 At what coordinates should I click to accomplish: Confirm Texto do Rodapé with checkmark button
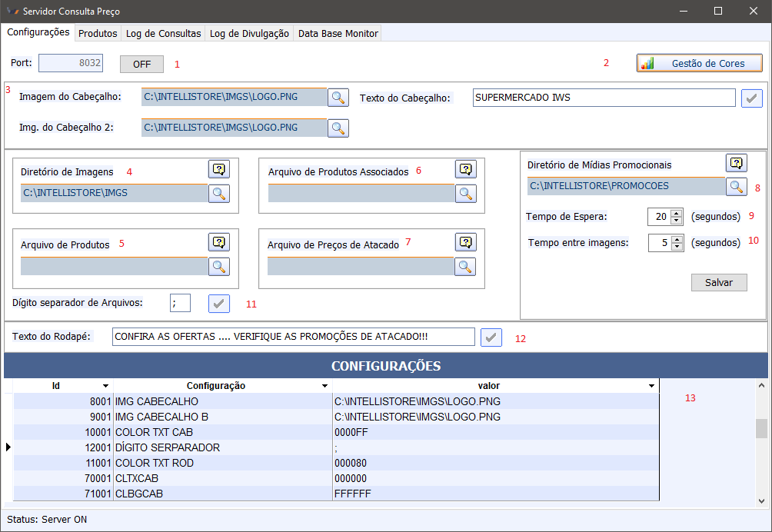(491, 337)
